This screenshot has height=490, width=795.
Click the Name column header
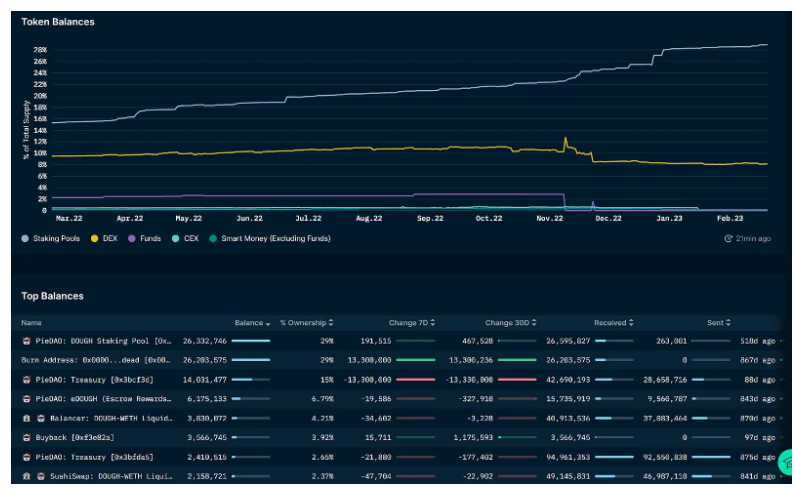(x=31, y=323)
